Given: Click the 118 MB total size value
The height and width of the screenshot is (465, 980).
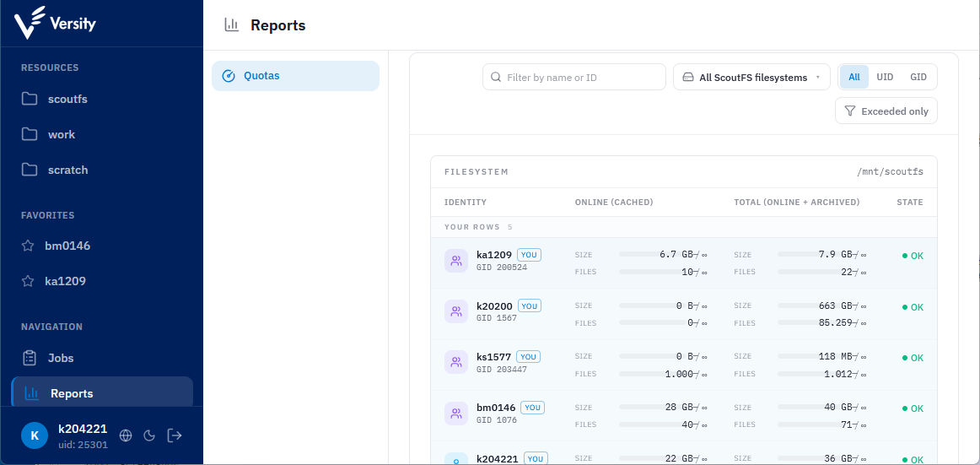Looking at the screenshot, I should [x=836, y=356].
